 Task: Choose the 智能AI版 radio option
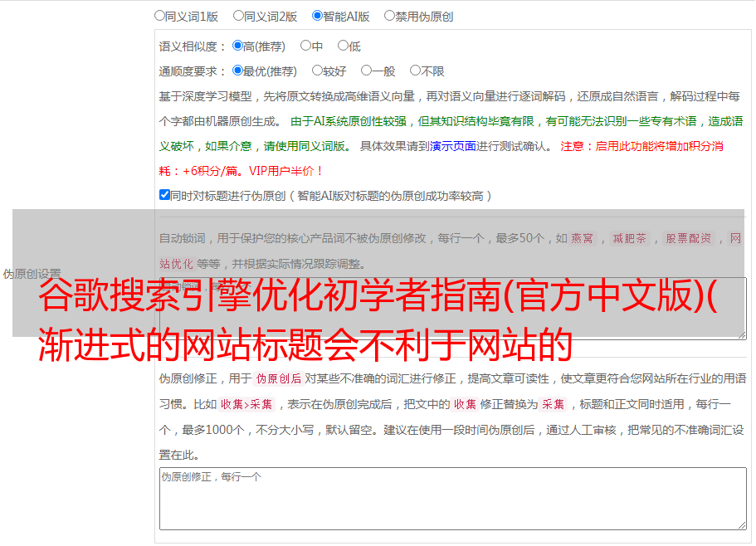click(x=317, y=16)
